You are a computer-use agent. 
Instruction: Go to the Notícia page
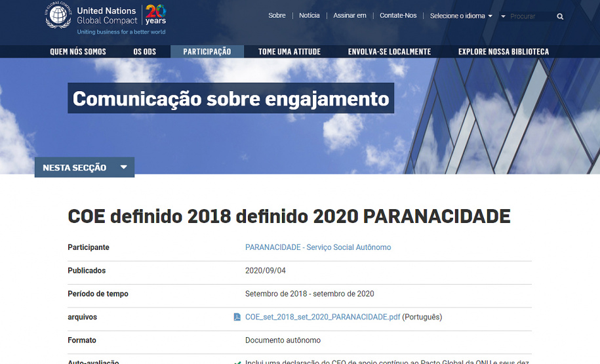click(x=310, y=15)
